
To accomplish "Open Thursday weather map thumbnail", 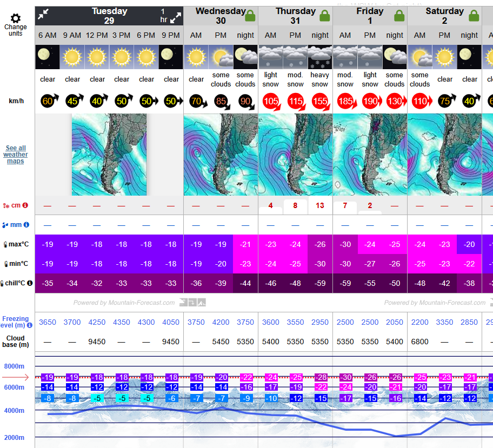I will coord(295,155).
